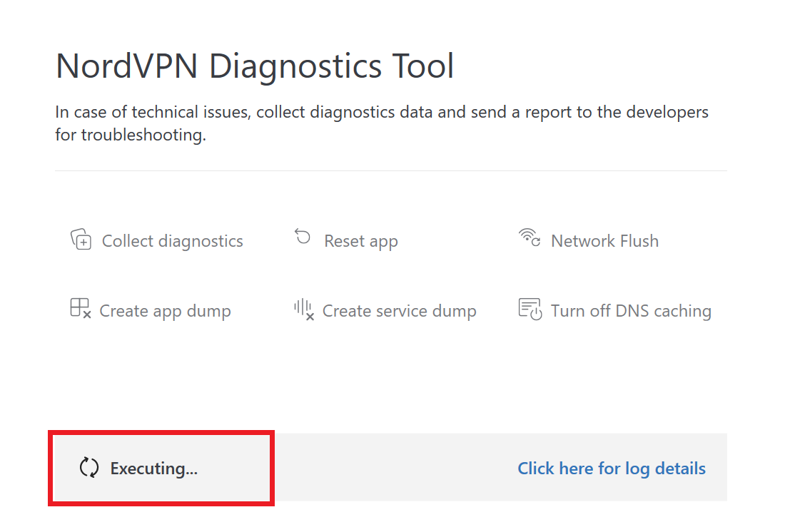Select the Create app dump label
This screenshot has width=785, height=532.
coord(165,311)
